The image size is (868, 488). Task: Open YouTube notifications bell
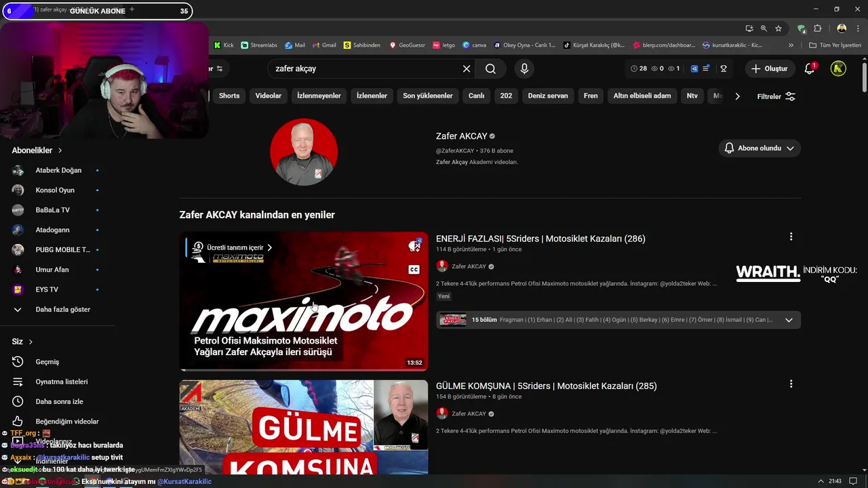coord(810,68)
